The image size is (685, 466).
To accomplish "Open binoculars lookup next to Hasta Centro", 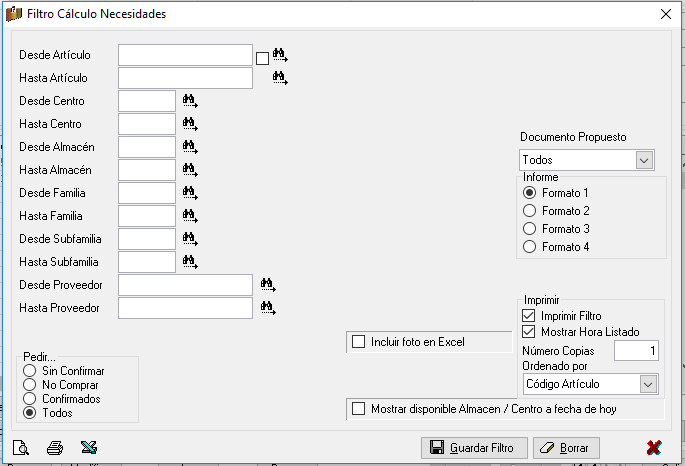I will (190, 124).
